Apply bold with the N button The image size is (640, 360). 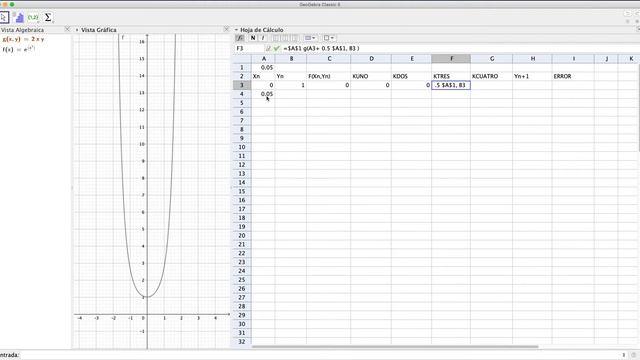[253, 38]
